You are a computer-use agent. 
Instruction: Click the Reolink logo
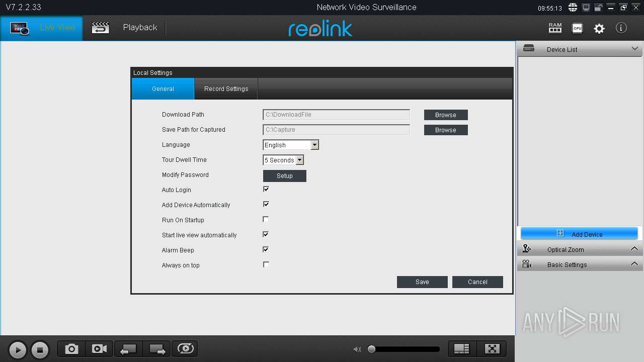[320, 29]
